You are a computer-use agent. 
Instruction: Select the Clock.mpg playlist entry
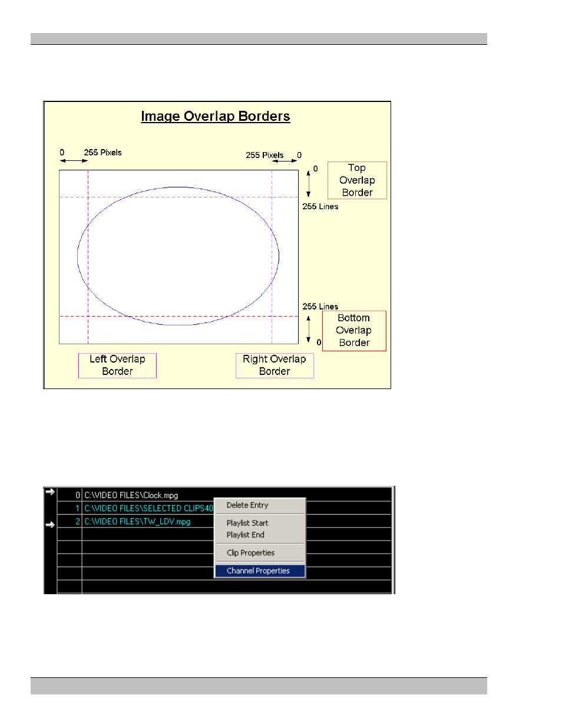tap(131, 495)
